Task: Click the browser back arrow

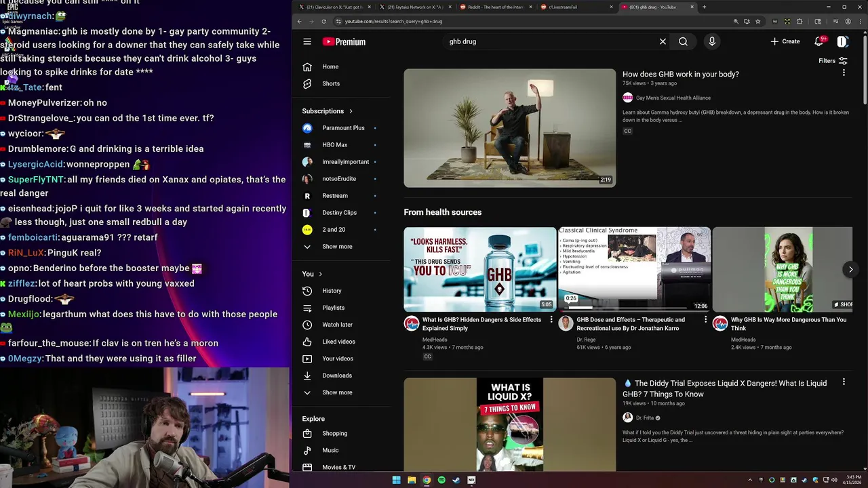Action: point(299,21)
